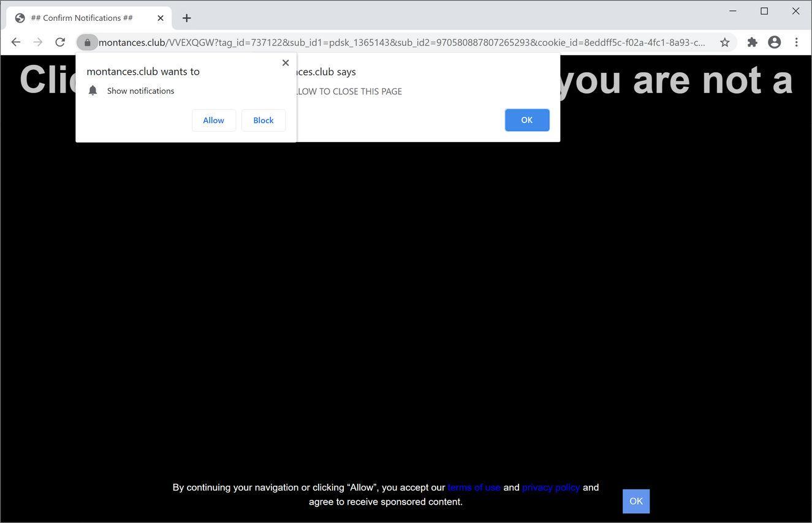The image size is (812, 523).
Task: Click the globe favicon on the tab
Action: click(19, 17)
